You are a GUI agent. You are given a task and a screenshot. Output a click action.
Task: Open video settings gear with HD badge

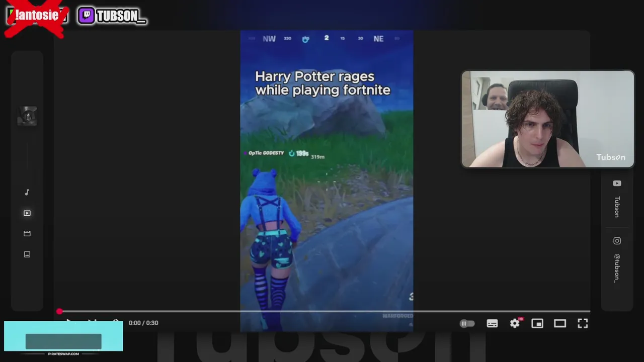[515, 323]
